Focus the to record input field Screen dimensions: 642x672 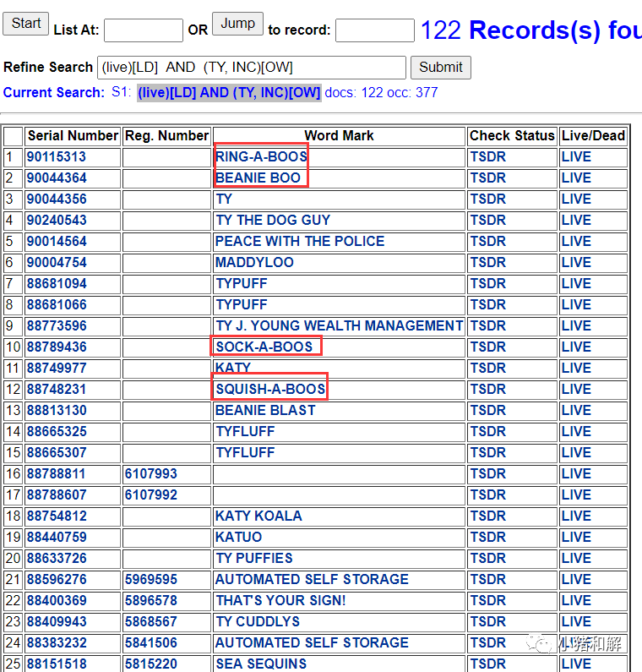coord(375,30)
